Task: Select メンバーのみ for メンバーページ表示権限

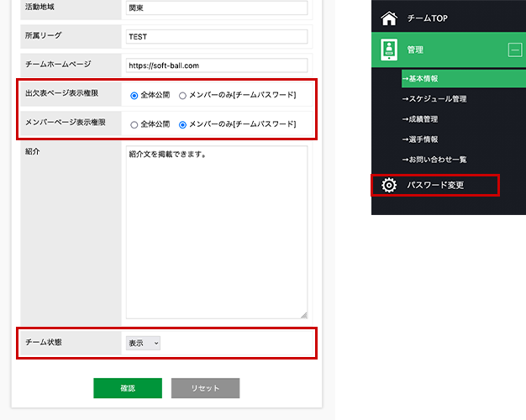Action: [x=183, y=124]
